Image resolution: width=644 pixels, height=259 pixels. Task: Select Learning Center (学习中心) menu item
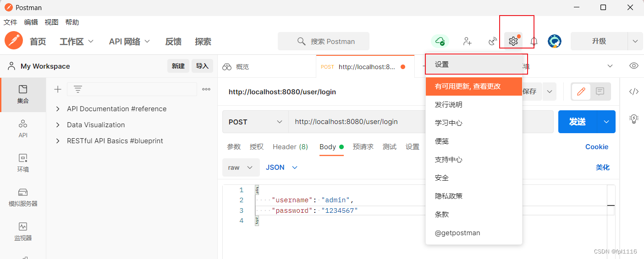(x=474, y=123)
